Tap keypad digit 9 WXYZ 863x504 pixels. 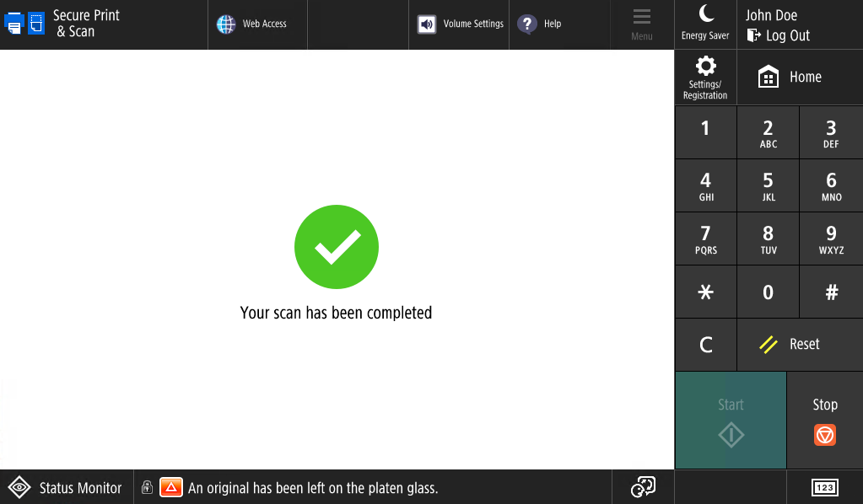pyautogui.click(x=831, y=239)
